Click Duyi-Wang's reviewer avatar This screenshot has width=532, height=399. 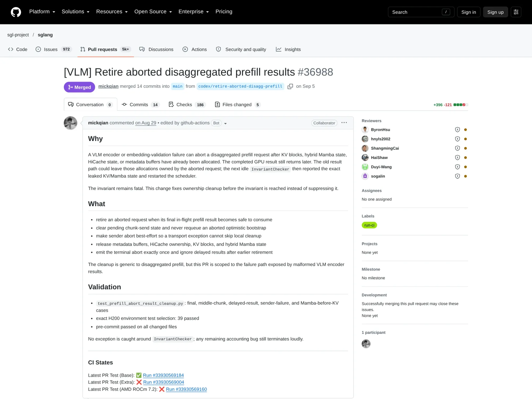(x=365, y=167)
